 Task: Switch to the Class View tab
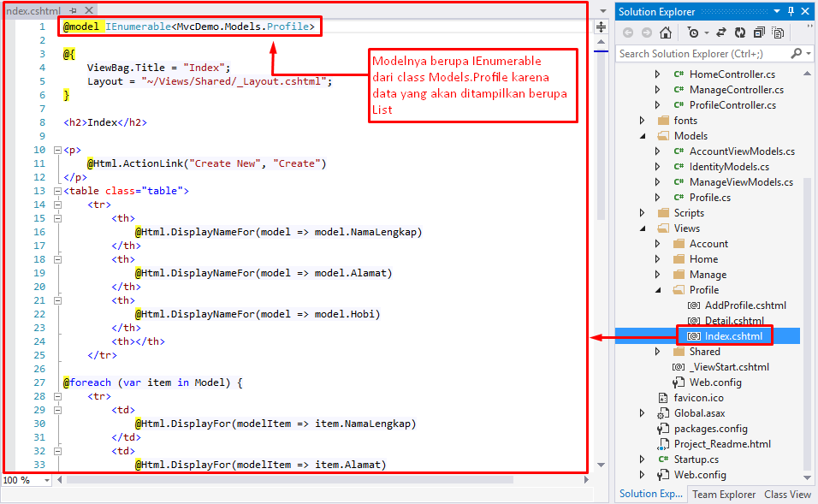pyautogui.click(x=786, y=494)
